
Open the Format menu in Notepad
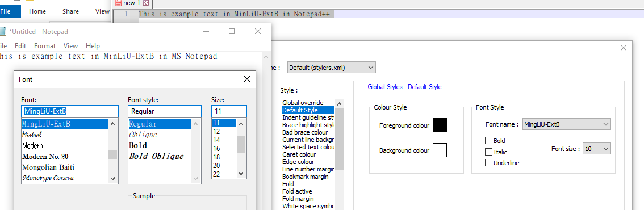44,46
